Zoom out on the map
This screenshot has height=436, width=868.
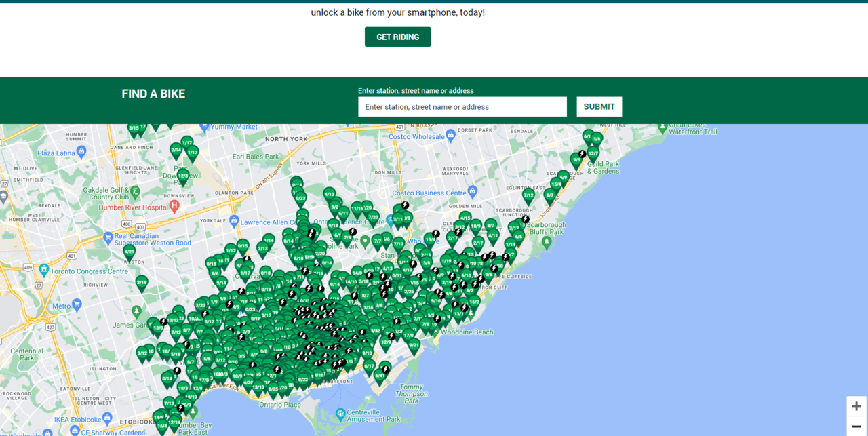coord(856,427)
